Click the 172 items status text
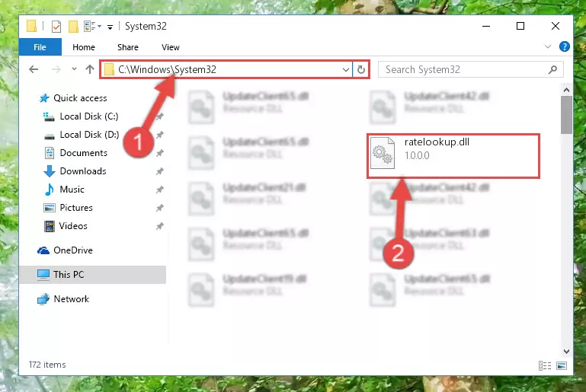 coord(47,365)
